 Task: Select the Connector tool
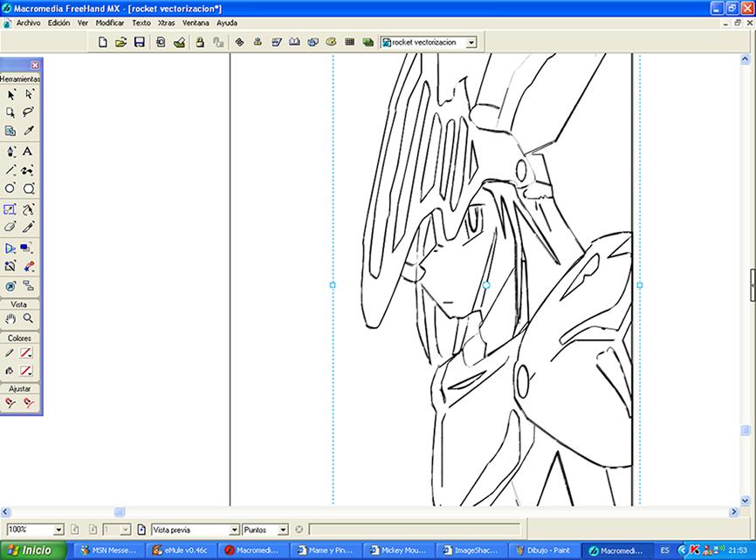pos(29,286)
